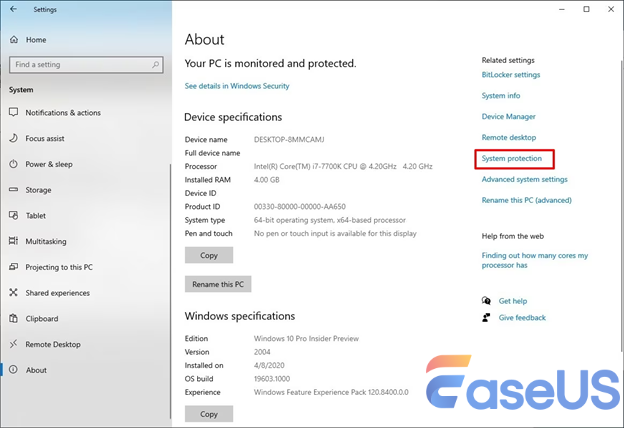624x428 pixels.
Task: Click the Home house icon
Action: [14, 39]
